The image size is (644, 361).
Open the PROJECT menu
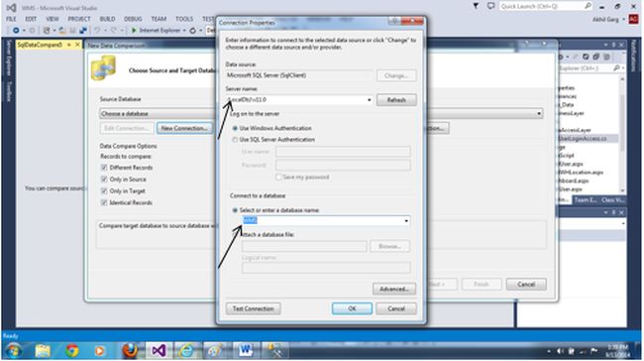tap(79, 19)
